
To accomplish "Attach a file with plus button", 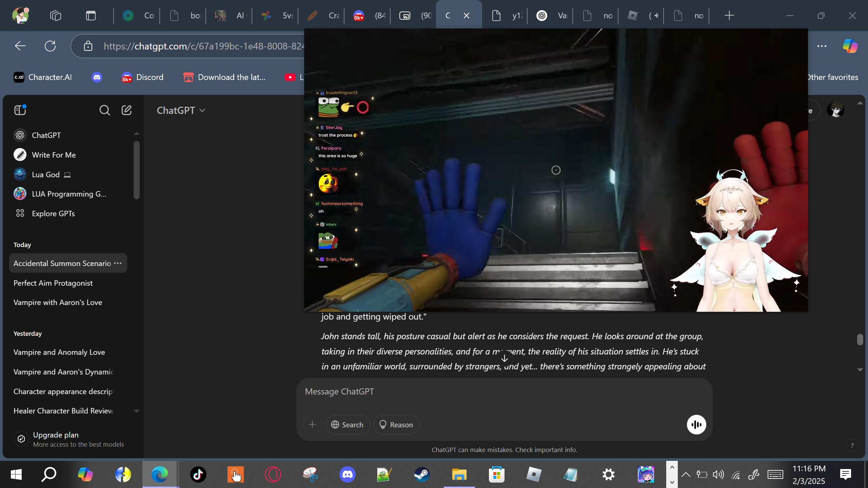I will coord(313,425).
